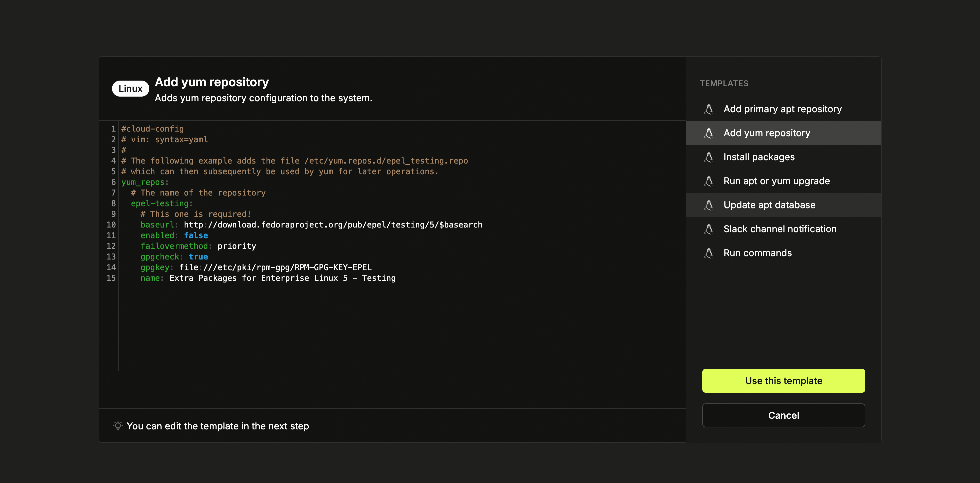Click the penguin icon beside Add yum repository
The height and width of the screenshot is (483, 980).
click(708, 133)
